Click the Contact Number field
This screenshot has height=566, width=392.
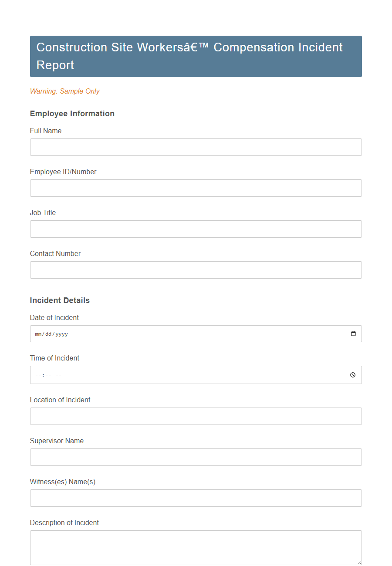196,270
